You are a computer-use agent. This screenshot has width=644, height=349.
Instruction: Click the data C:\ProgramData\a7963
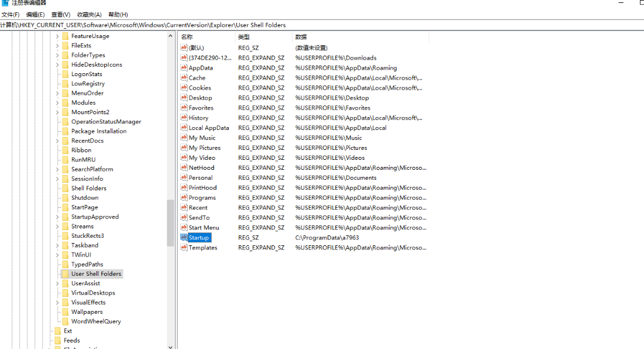point(327,238)
